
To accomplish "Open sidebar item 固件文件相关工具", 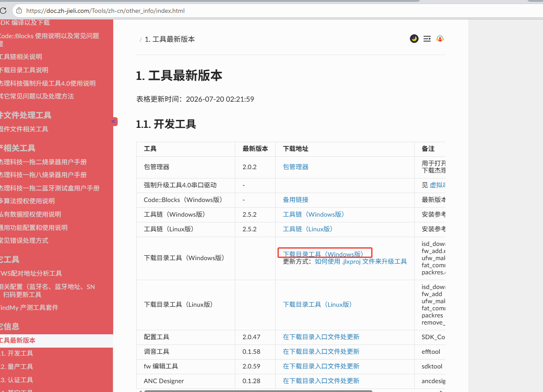I will click(x=24, y=129).
